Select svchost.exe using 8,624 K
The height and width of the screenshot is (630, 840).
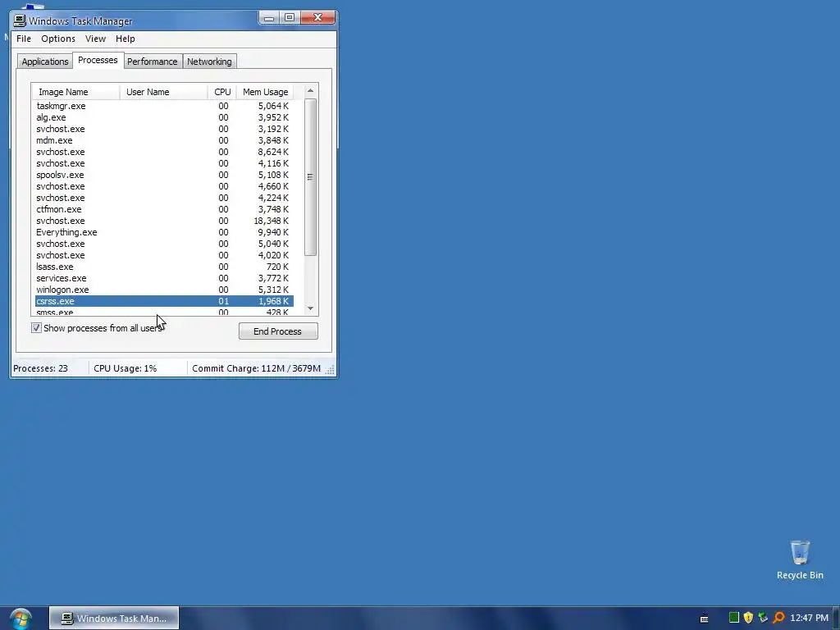[164, 152]
